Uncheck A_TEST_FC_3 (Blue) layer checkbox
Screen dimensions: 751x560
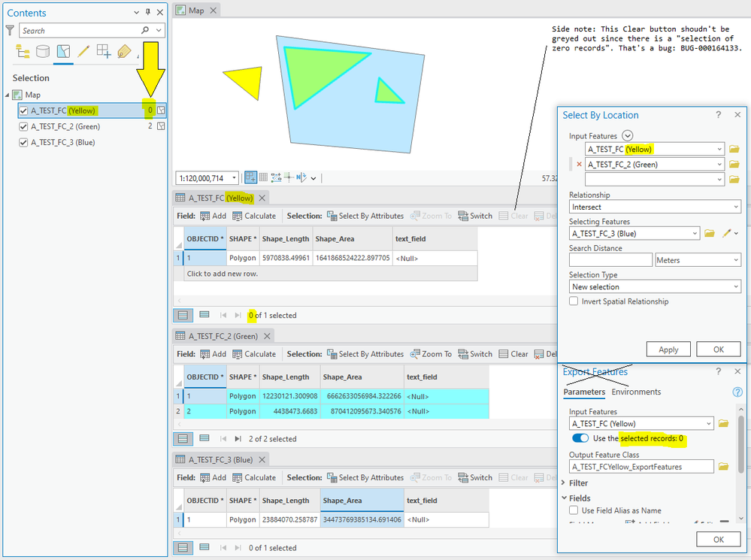point(23,142)
